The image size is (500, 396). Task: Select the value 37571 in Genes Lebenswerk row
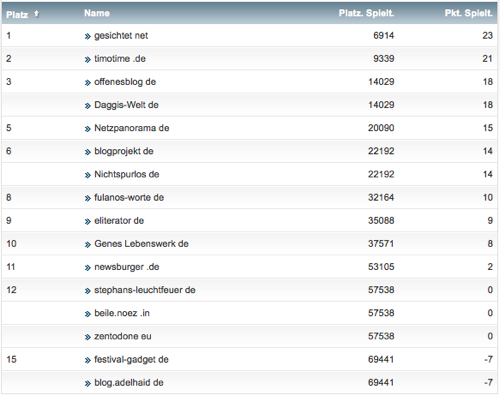click(381, 244)
